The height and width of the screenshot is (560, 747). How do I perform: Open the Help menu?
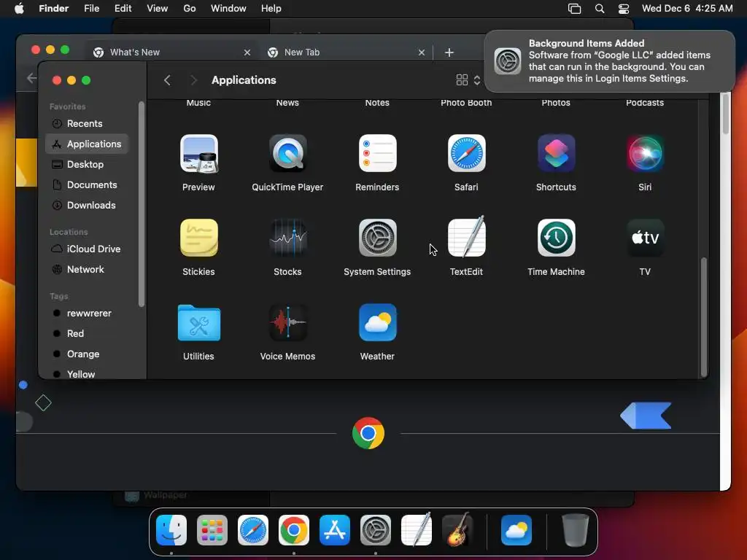click(x=271, y=8)
